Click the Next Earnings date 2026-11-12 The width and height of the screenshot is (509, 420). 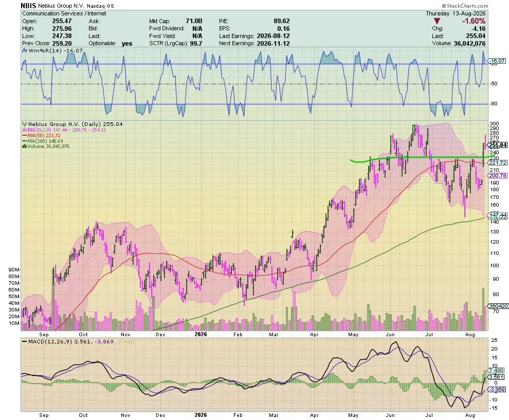[273, 43]
